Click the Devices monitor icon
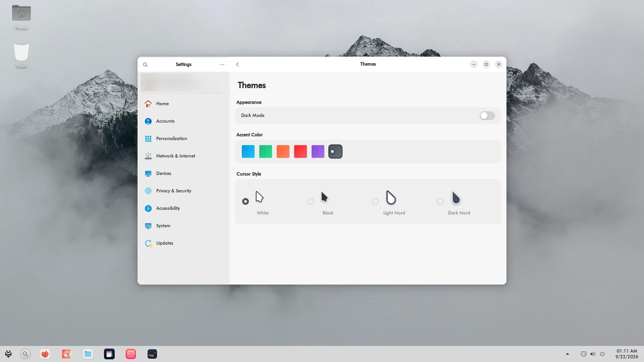Viewport: 644px width, 362px height. pyautogui.click(x=148, y=173)
